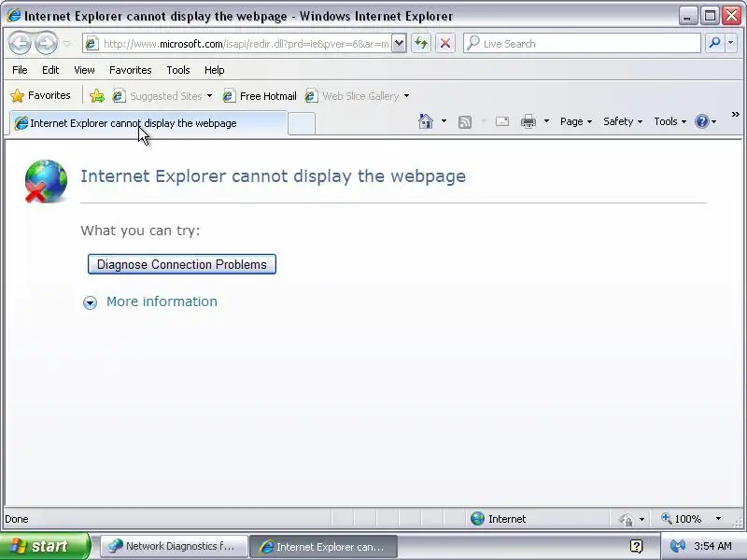This screenshot has width=747, height=560.
Task: Open the Page command bar menu
Action: coord(576,121)
